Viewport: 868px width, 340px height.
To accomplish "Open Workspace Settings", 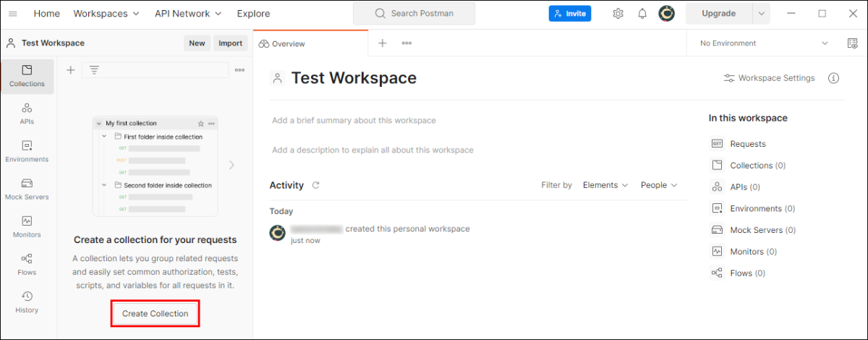I will point(769,78).
